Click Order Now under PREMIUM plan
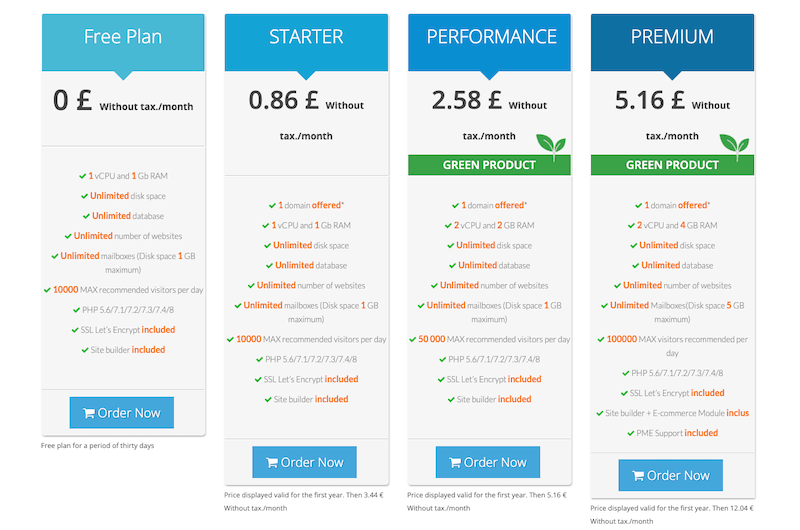Viewport: 800px width, 530px height. pos(670,475)
